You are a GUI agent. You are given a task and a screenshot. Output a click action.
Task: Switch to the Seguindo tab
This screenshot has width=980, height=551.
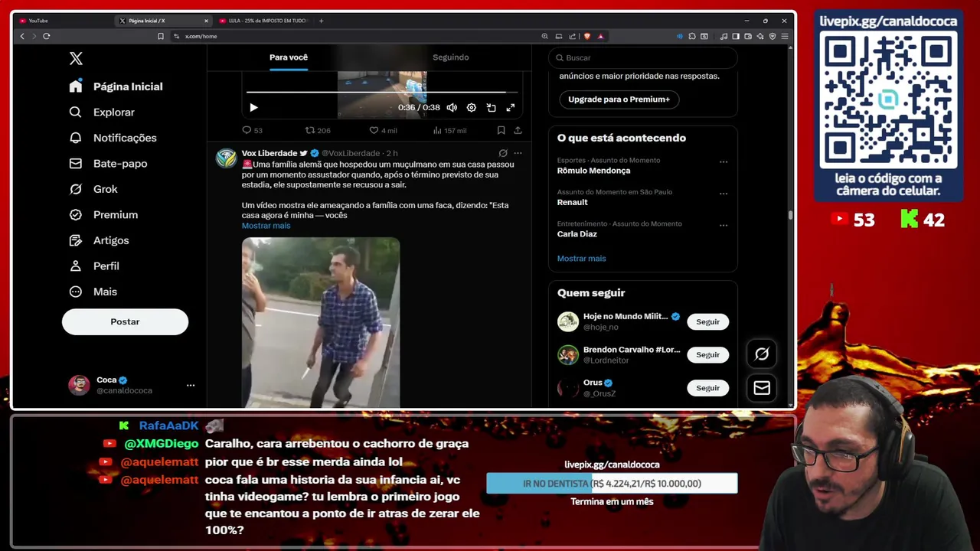click(x=450, y=57)
